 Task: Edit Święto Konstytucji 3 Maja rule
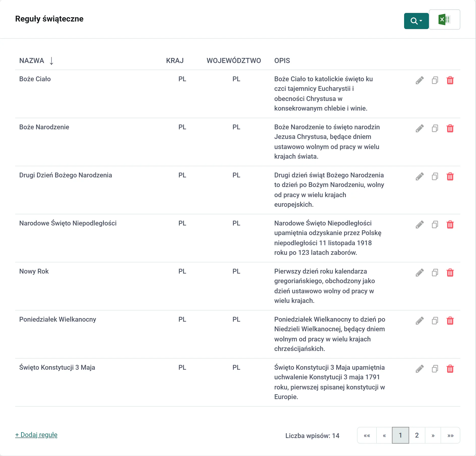420,369
